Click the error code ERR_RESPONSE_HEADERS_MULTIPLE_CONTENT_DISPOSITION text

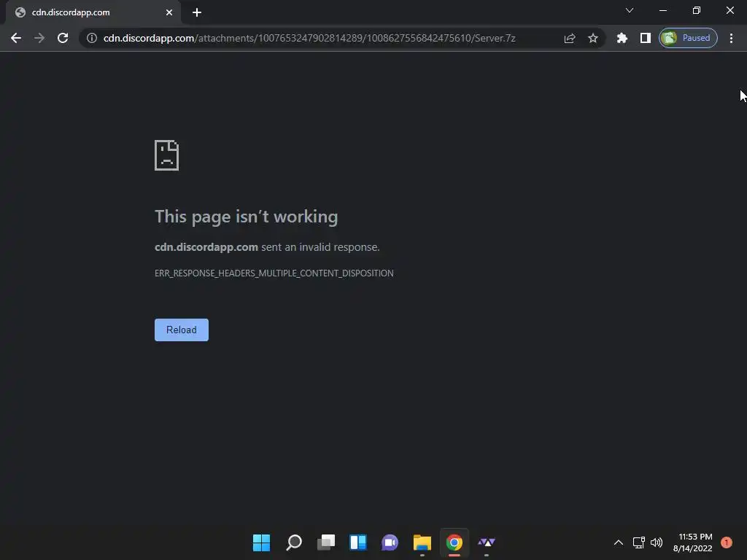click(x=274, y=273)
